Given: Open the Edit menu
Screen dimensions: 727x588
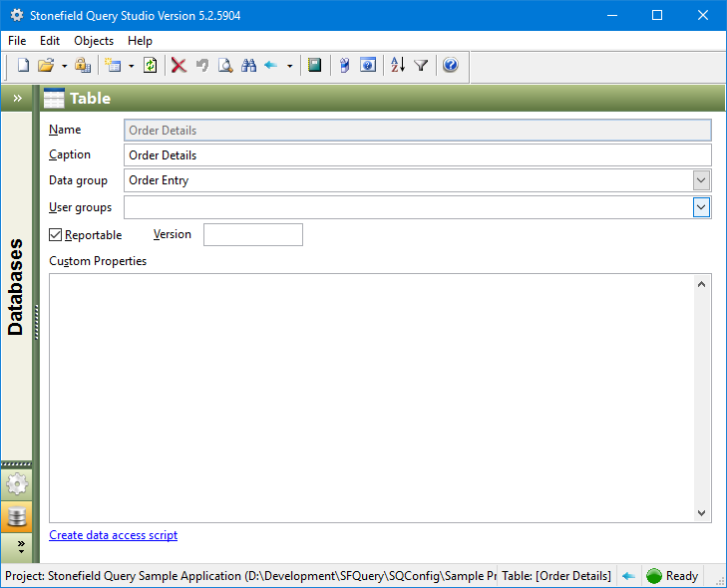Looking at the screenshot, I should 50,41.
